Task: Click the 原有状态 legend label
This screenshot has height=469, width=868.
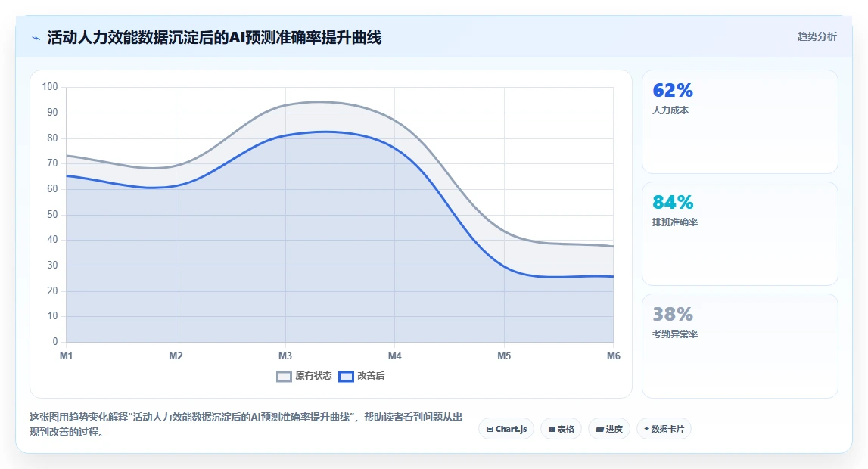Action: 313,376
